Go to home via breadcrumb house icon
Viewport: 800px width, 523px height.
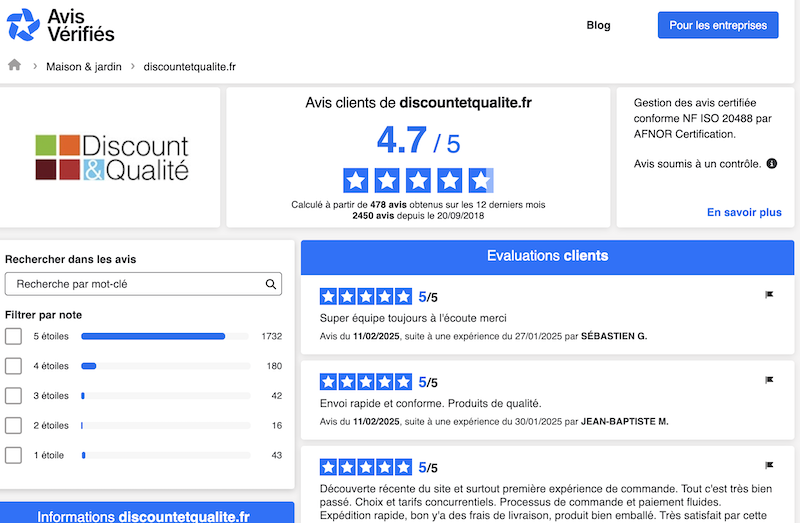pyautogui.click(x=15, y=66)
